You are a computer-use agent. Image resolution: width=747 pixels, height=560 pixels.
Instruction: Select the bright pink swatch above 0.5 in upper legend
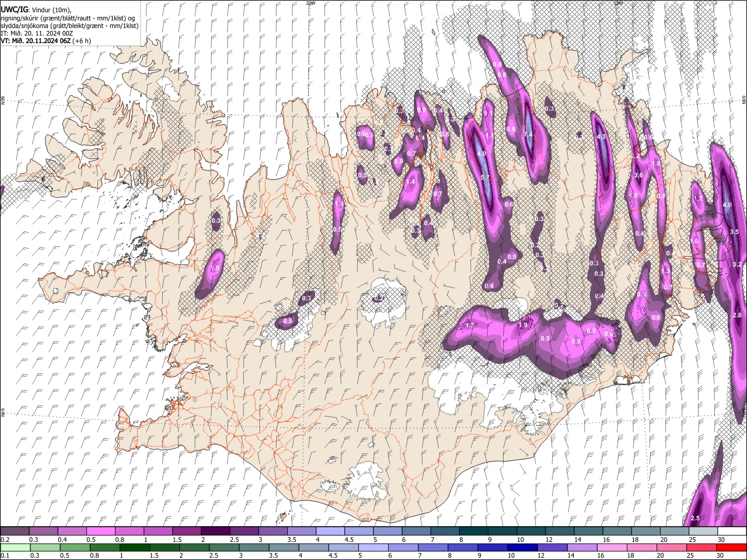[100, 531]
